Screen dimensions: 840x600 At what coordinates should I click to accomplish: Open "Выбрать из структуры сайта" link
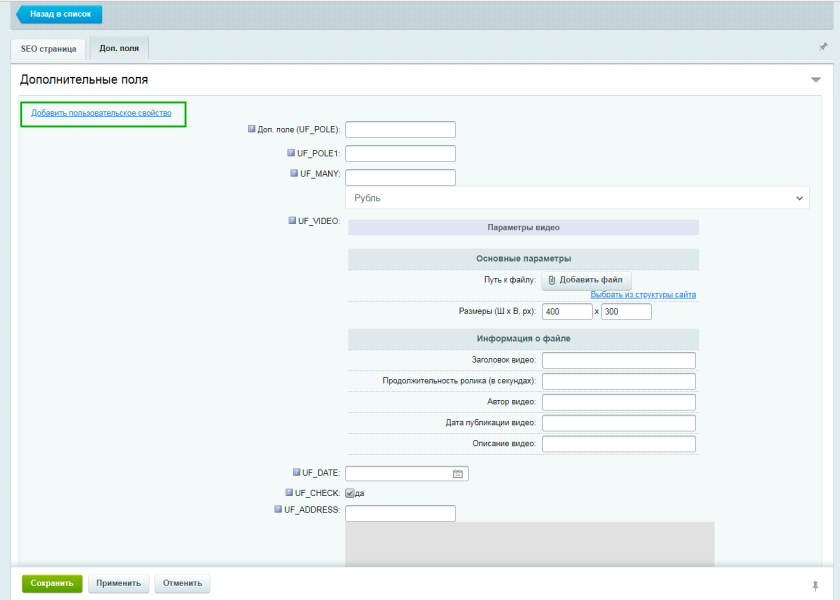click(x=643, y=295)
